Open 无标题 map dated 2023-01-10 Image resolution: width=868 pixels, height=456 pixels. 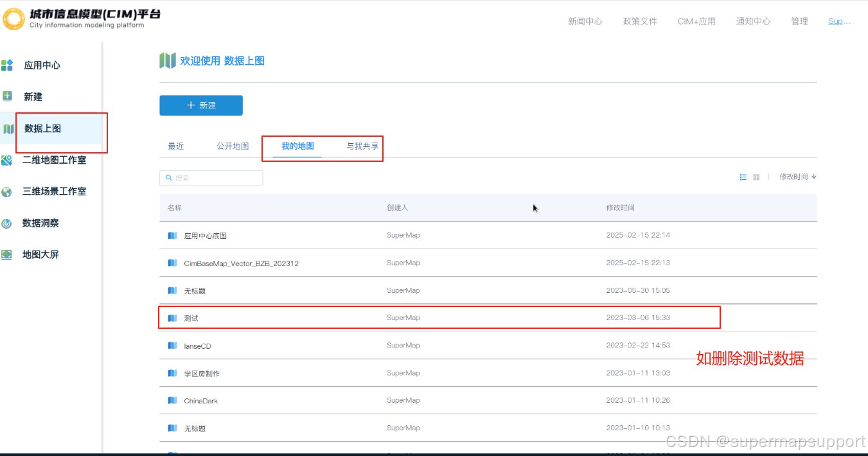488,428
